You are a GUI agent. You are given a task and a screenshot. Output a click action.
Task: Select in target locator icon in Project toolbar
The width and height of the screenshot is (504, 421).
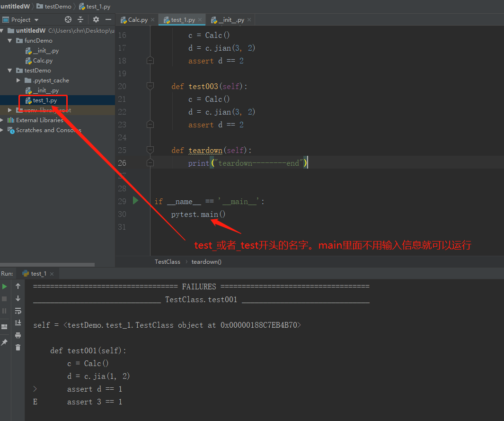tap(68, 19)
